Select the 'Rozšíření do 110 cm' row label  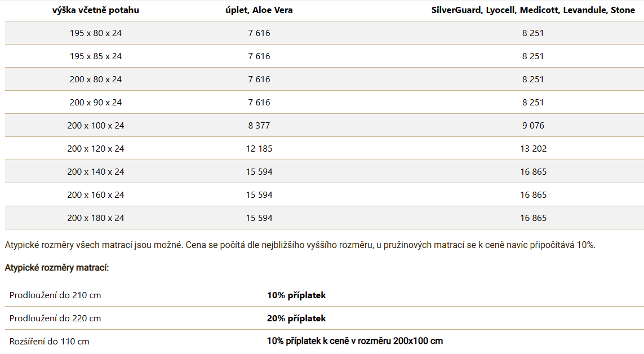(50, 342)
